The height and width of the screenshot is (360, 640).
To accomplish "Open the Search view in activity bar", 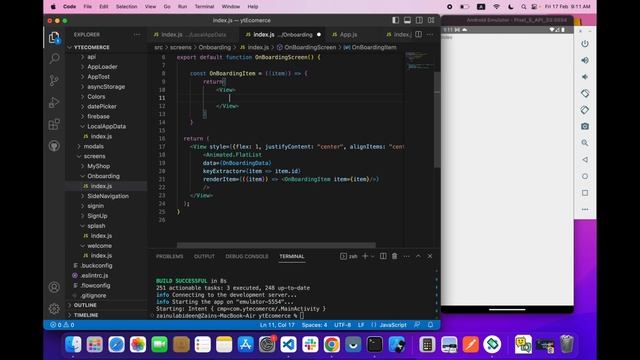I will [54, 58].
